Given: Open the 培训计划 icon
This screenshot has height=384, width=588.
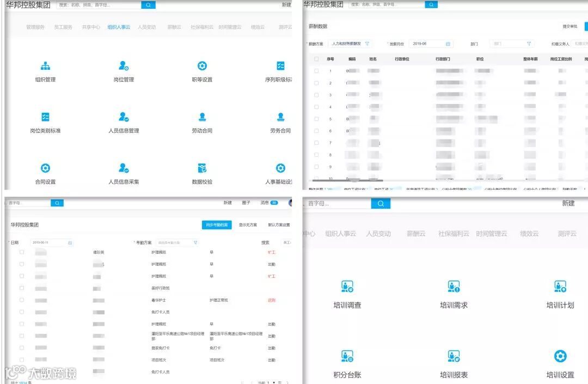Looking at the screenshot, I should (560, 287).
